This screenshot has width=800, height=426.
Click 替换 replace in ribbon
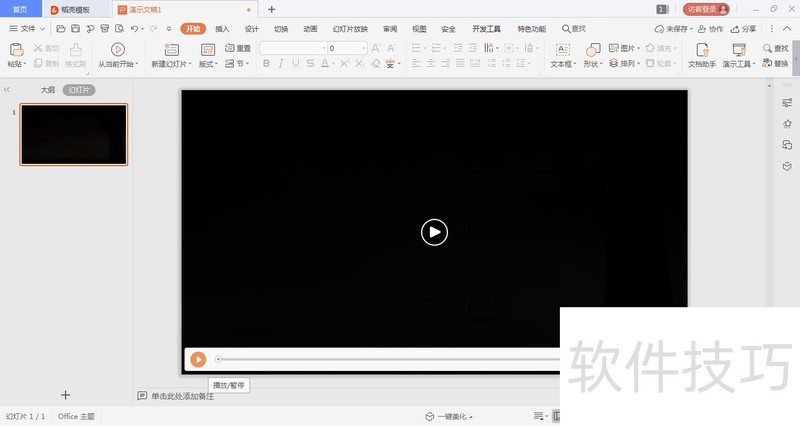click(x=776, y=63)
